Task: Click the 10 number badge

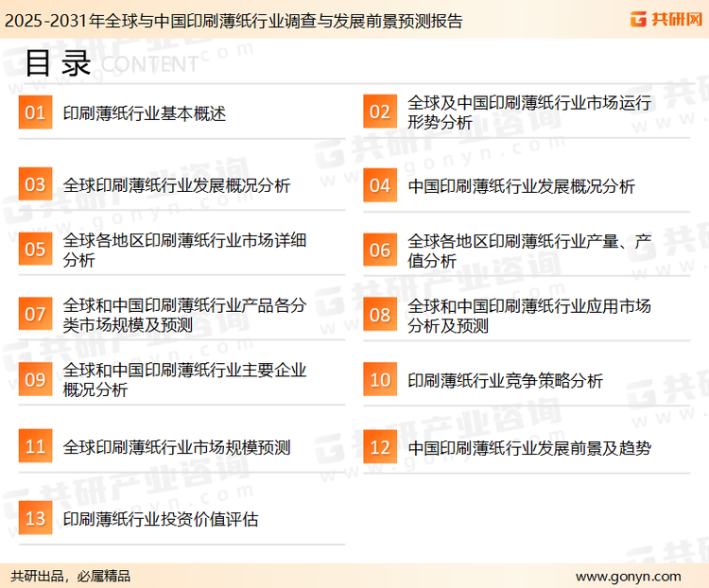Action: click(379, 380)
